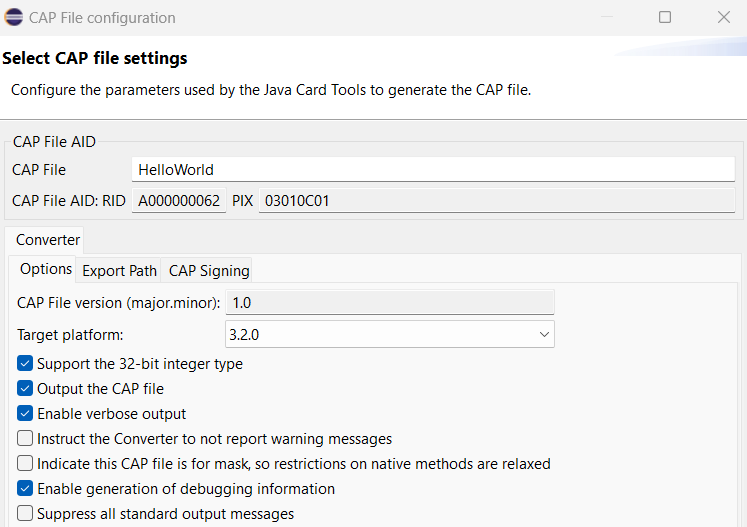
Task: Disable Enable verbose output checkbox
Action: click(x=25, y=413)
